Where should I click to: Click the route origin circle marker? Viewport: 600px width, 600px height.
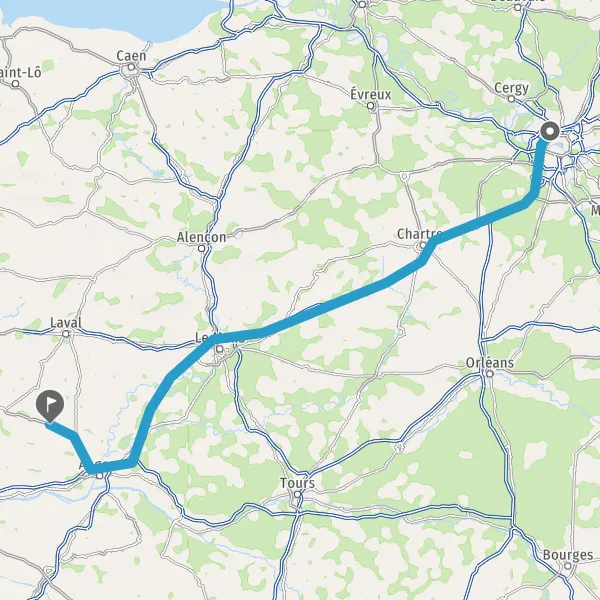click(550, 132)
